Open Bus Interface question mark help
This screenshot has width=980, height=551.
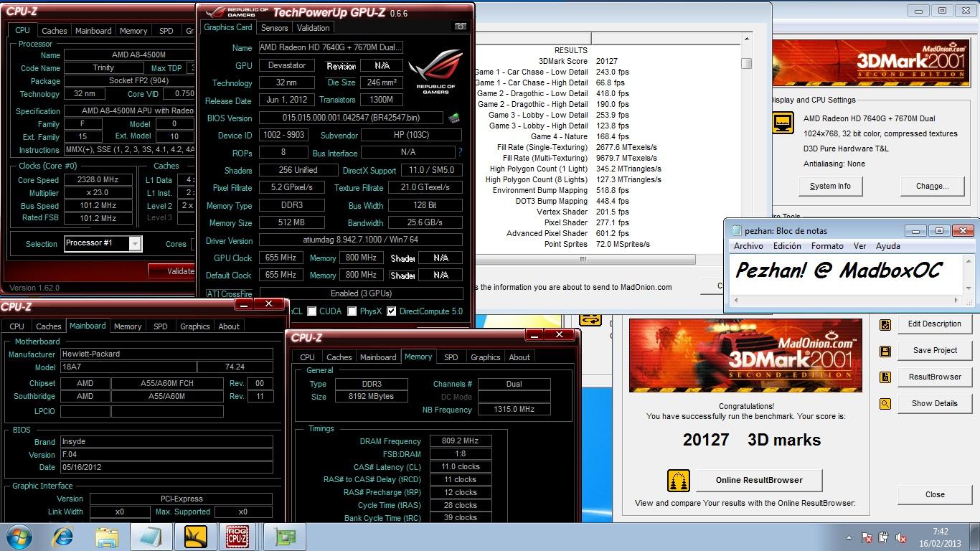460,152
